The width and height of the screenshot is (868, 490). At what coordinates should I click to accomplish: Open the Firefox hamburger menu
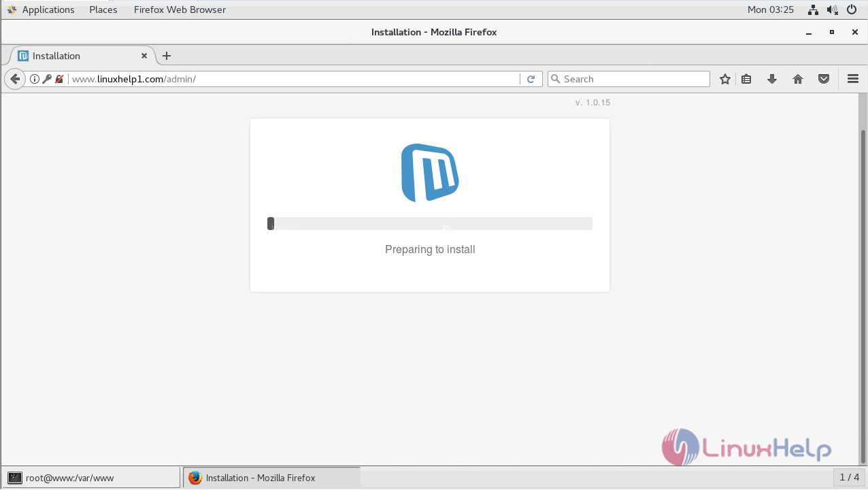pyautogui.click(x=853, y=79)
